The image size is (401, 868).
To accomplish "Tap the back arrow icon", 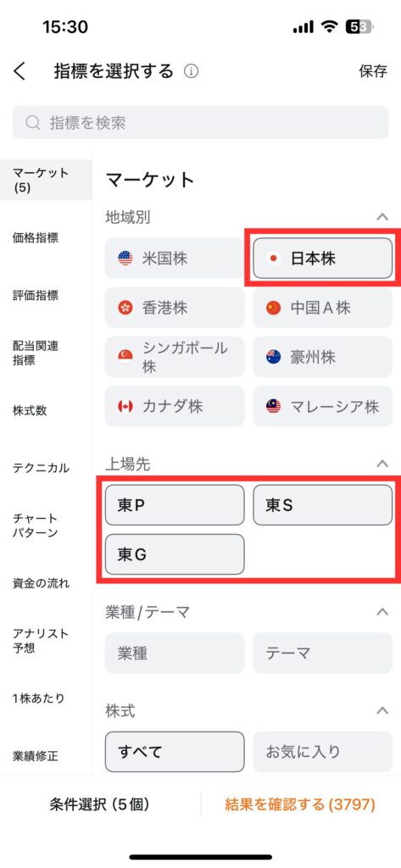I will pos(20,71).
